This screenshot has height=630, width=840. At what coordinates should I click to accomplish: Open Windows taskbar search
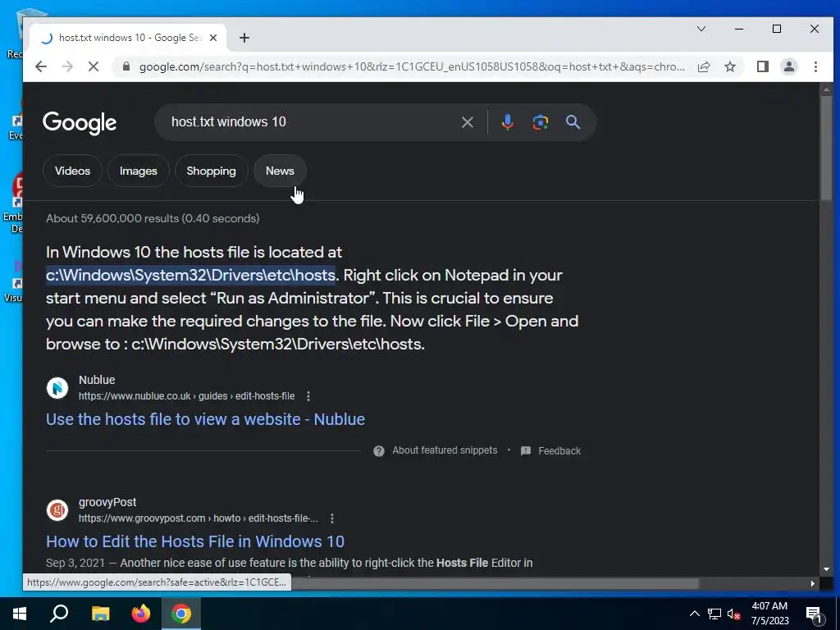(x=59, y=614)
